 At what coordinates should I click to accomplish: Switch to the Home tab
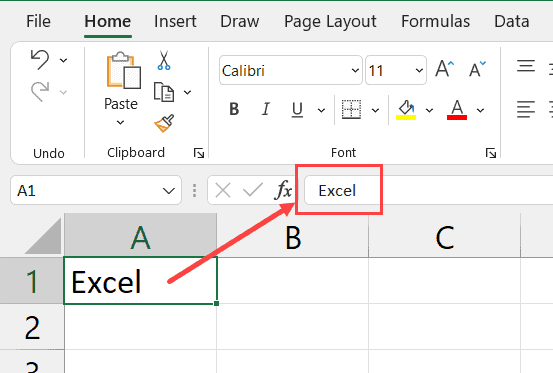108,22
